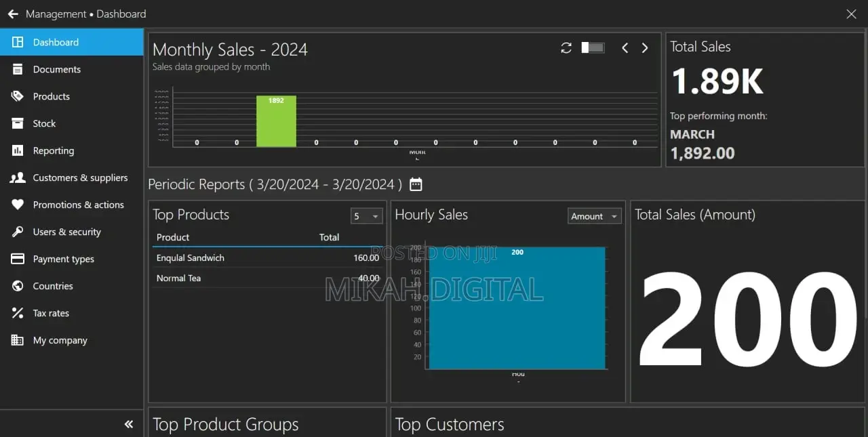Open My company via its building icon

18,340
